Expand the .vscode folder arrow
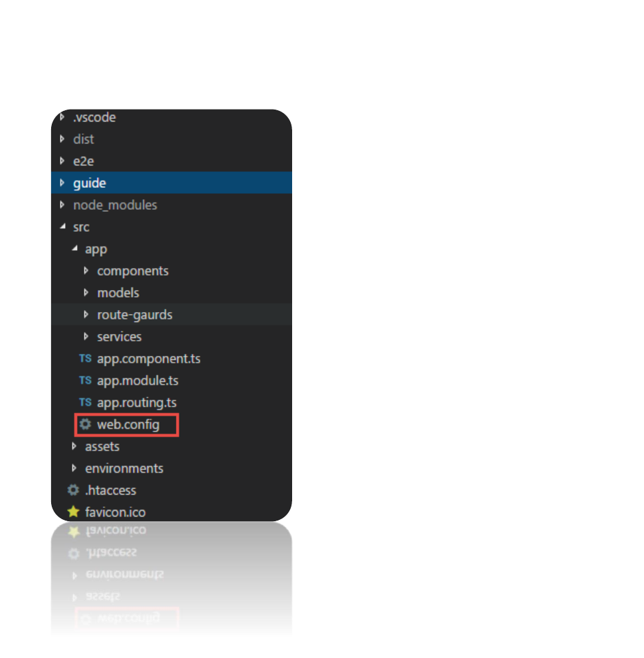Image resolution: width=644 pixels, height=658 pixels. (x=62, y=117)
